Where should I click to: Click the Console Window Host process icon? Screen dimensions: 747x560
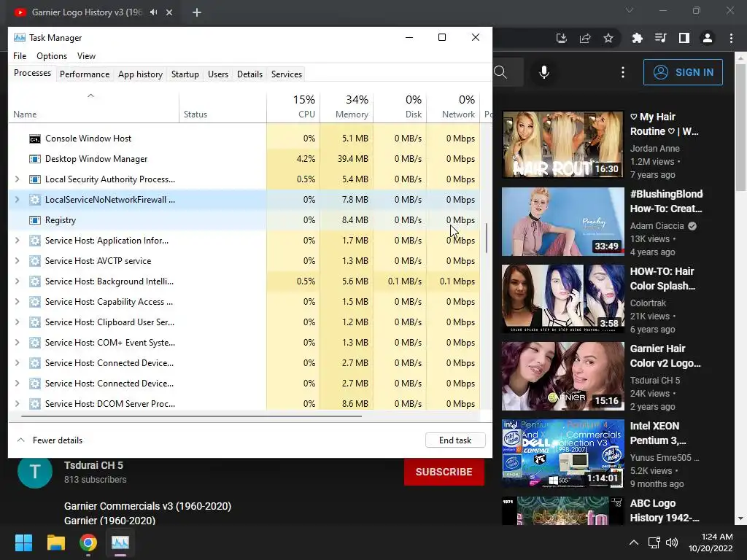[x=35, y=139]
